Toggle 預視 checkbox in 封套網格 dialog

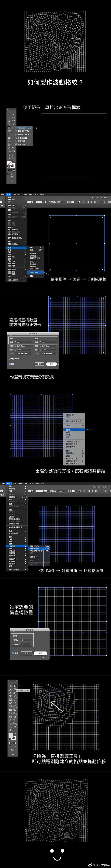(13, 653)
